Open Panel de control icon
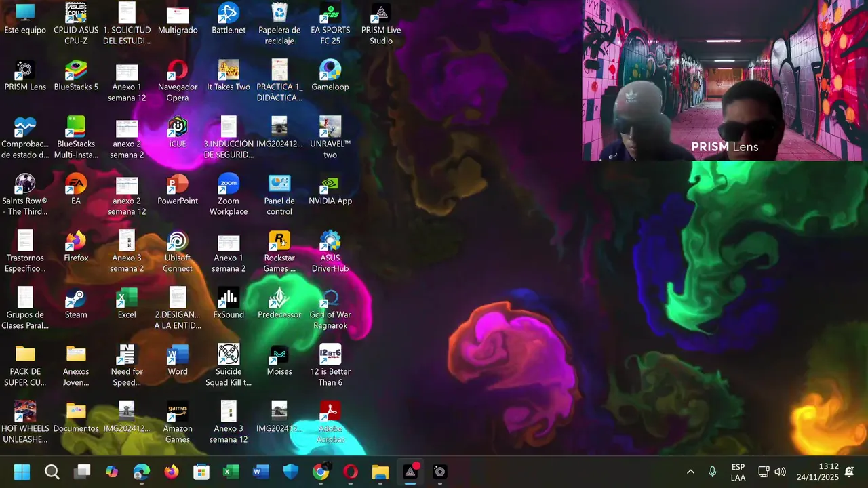 pos(279,195)
